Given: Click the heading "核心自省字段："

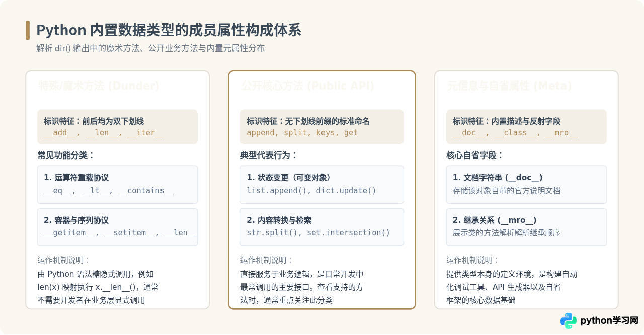Looking at the screenshot, I should (x=475, y=155).
